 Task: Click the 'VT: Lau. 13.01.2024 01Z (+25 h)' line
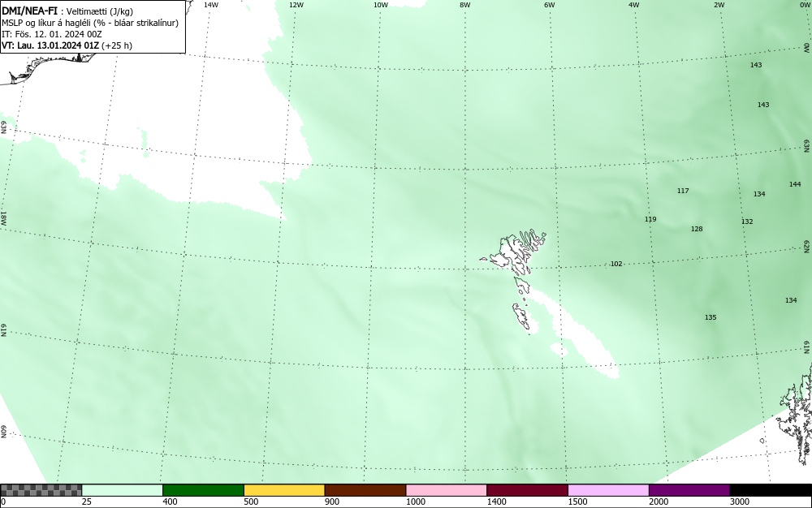coord(67,45)
